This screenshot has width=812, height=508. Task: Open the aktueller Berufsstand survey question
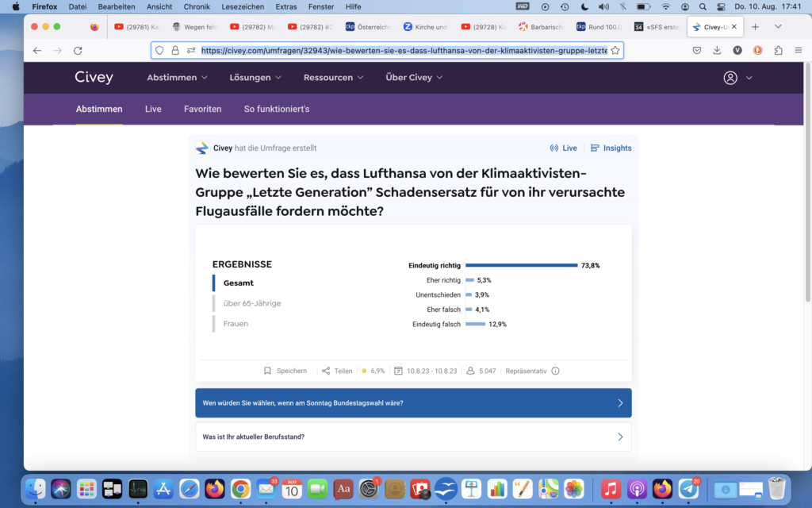pos(413,437)
